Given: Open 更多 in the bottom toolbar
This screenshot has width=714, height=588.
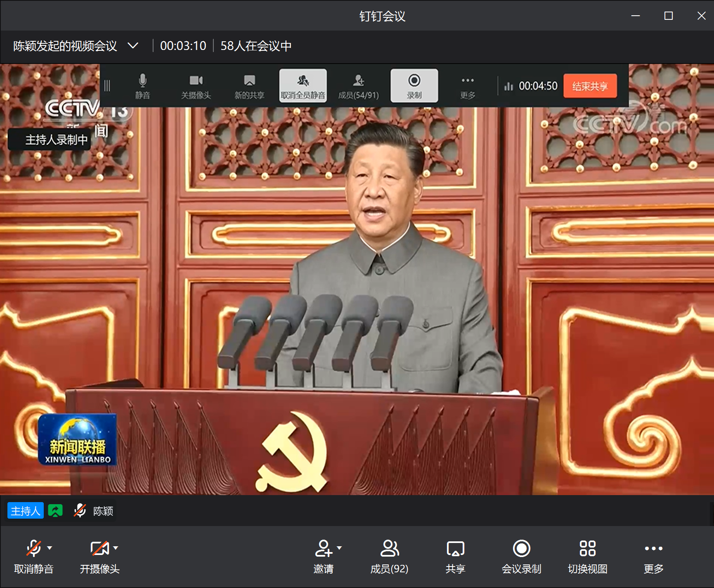Looking at the screenshot, I should point(653,556).
